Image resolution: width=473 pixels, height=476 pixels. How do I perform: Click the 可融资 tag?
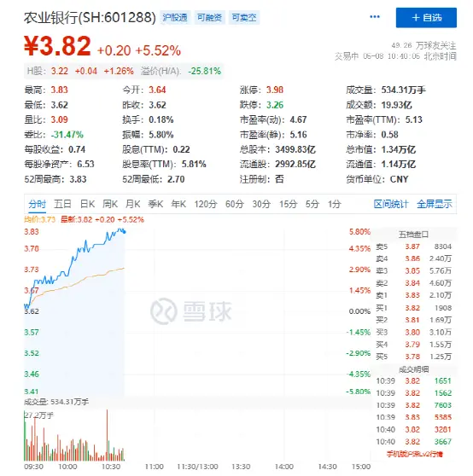(210, 18)
